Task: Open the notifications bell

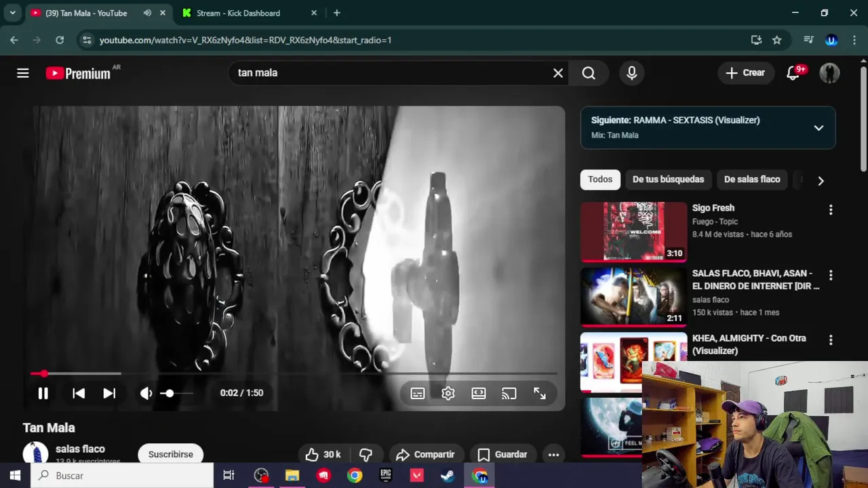Action: [793, 73]
